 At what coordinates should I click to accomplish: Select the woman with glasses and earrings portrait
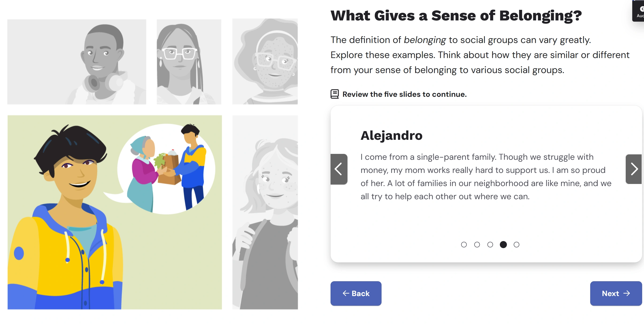click(x=189, y=62)
